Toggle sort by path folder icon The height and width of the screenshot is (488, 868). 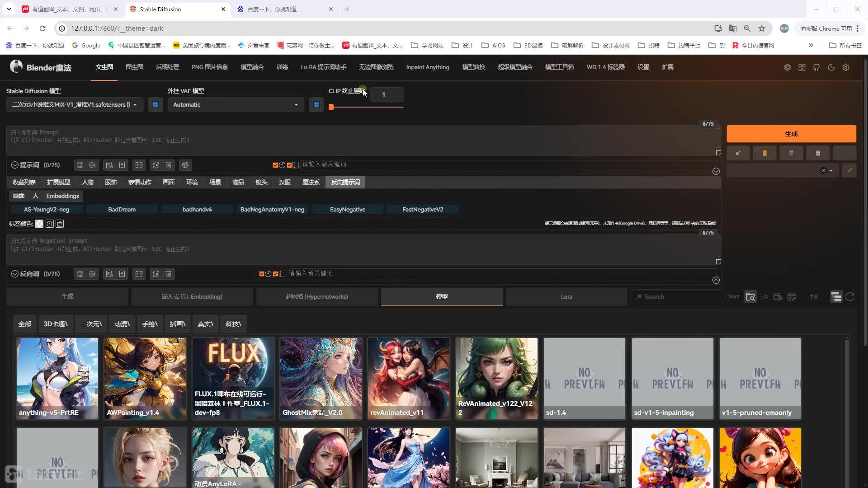pos(750,297)
